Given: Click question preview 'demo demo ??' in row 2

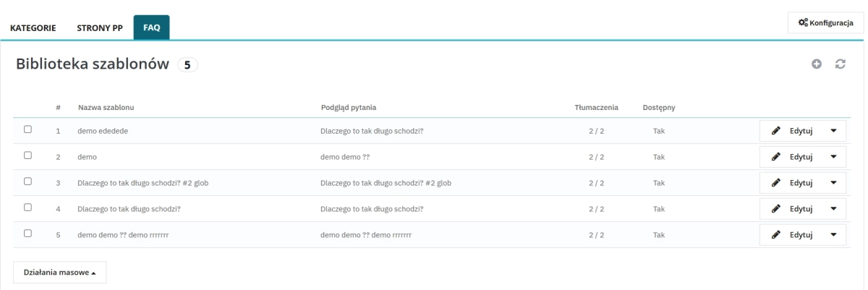Looking at the screenshot, I should coord(345,157).
